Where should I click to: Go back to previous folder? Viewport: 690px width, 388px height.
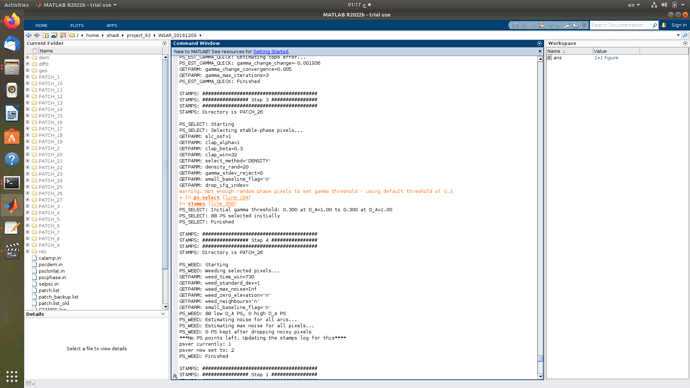[x=29, y=35]
